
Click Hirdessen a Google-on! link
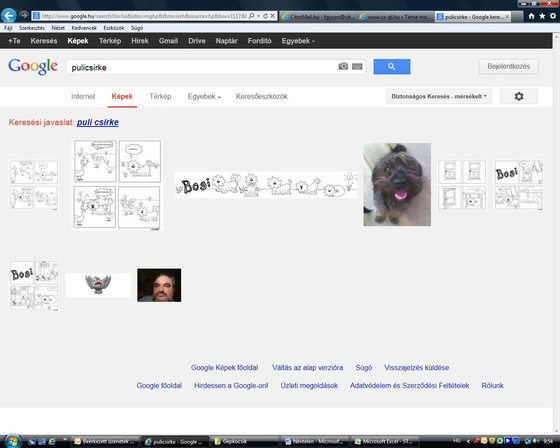[x=231, y=385]
